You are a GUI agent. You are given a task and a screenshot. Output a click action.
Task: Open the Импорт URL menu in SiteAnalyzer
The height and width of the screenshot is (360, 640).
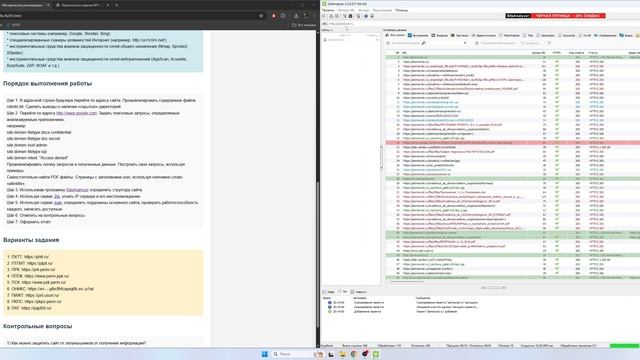click(346, 10)
